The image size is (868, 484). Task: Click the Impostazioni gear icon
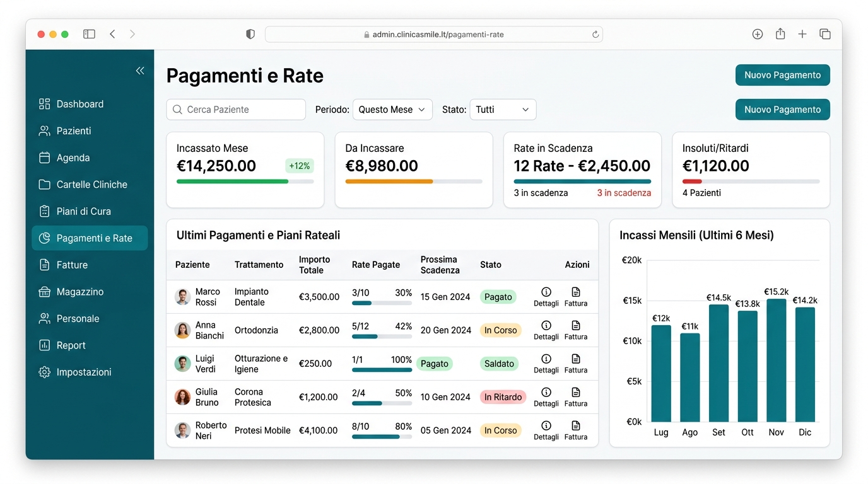tap(44, 372)
